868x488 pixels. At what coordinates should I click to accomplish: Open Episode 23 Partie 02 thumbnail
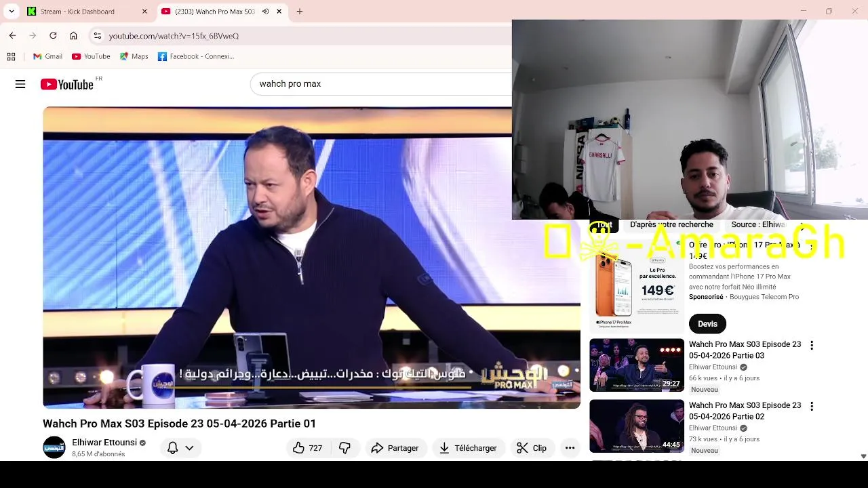pos(637,426)
